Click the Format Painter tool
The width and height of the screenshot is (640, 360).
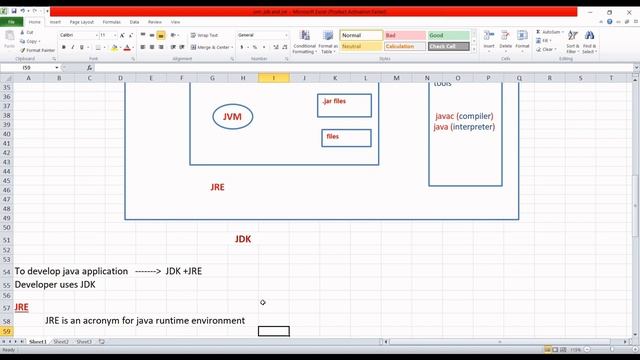click(x=37, y=50)
